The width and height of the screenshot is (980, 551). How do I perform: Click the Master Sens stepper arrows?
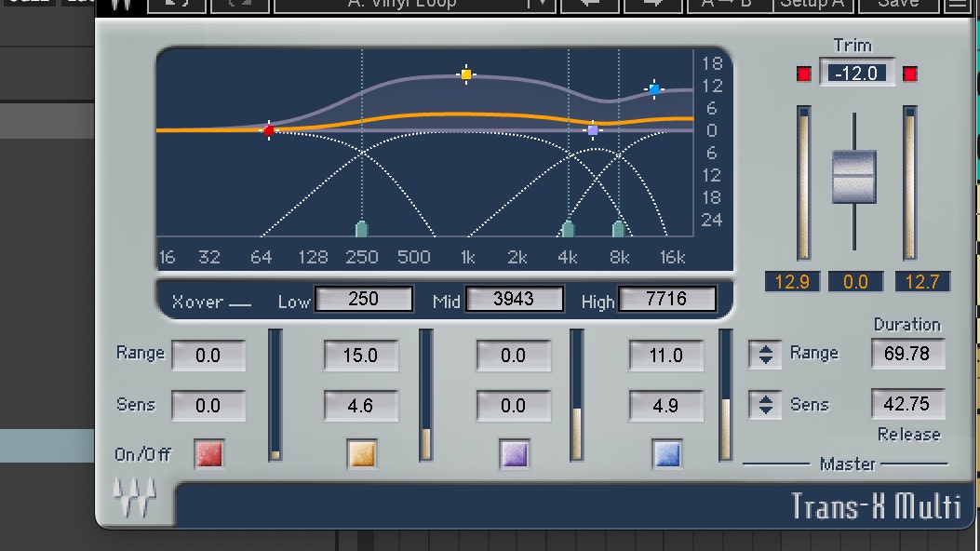point(765,405)
